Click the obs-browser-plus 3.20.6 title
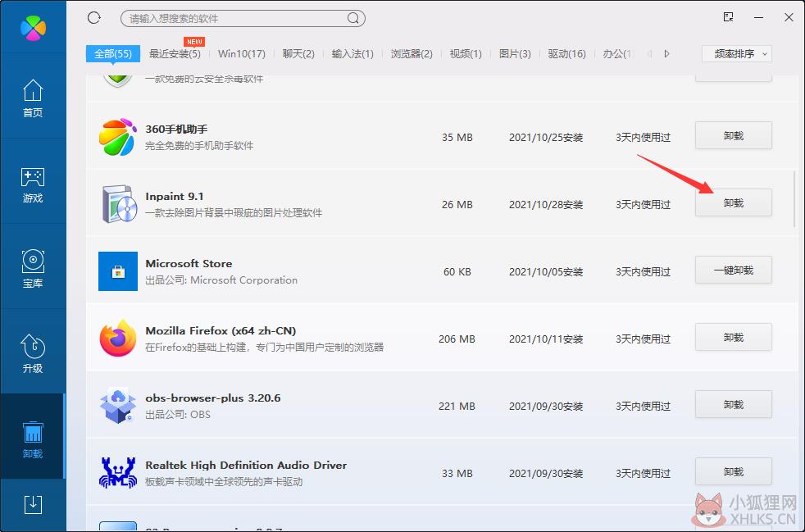The height and width of the screenshot is (532, 805). pyautogui.click(x=213, y=398)
